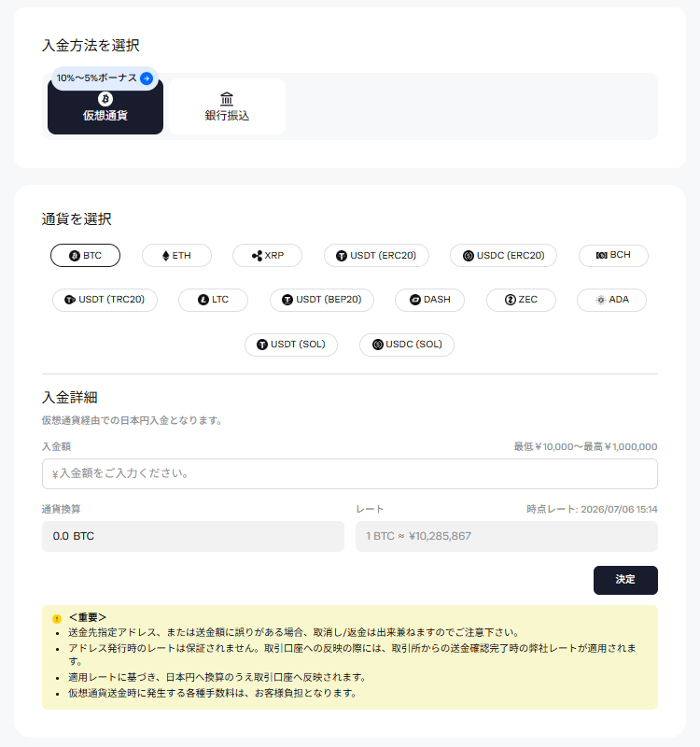
Task: Choose USDT (BEP20) currency chip
Action: tap(322, 300)
